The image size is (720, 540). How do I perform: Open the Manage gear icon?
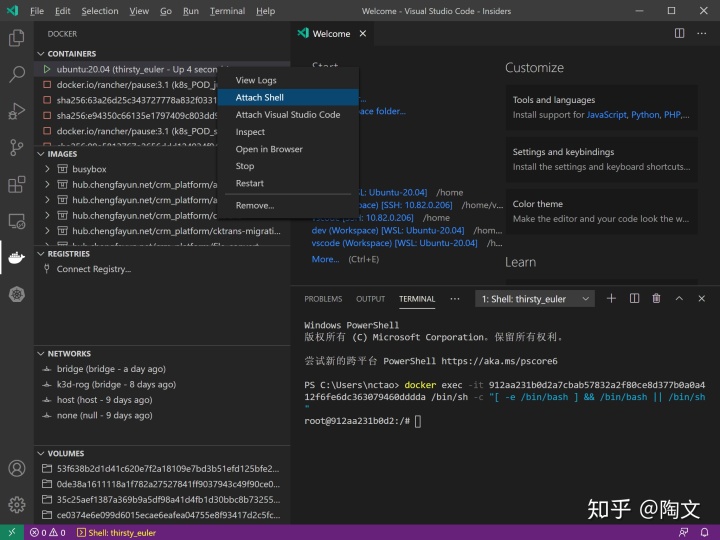click(x=17, y=505)
